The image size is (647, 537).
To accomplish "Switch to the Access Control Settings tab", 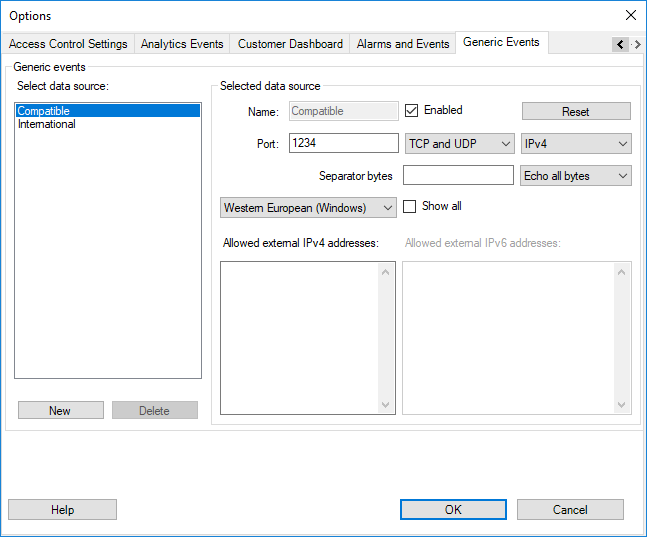I will click(x=68, y=44).
